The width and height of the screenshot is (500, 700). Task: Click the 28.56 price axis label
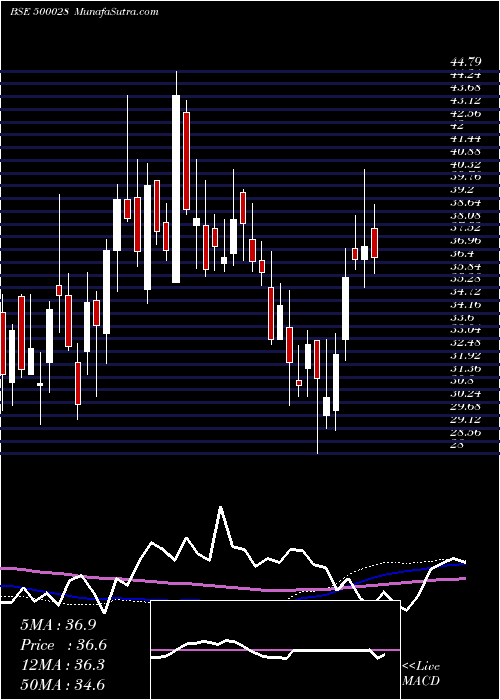tap(468, 433)
